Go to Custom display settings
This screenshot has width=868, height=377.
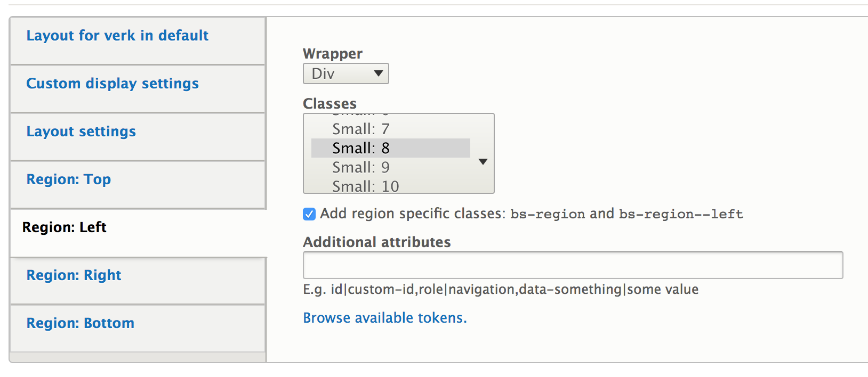[112, 84]
